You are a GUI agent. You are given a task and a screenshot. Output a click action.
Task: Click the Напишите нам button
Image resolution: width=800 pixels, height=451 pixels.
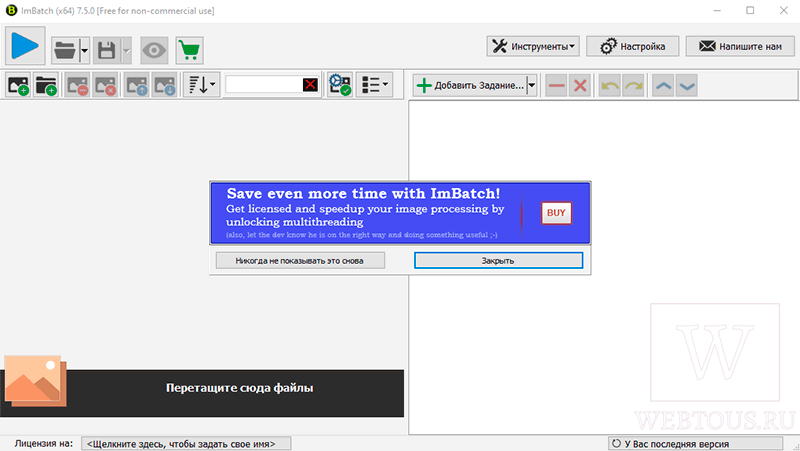[740, 46]
